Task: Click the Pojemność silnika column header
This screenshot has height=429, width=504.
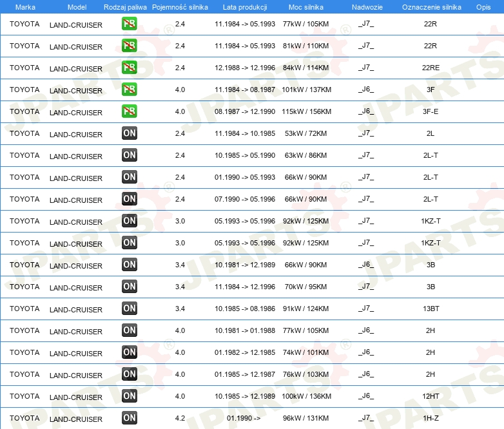Action: coord(180,6)
